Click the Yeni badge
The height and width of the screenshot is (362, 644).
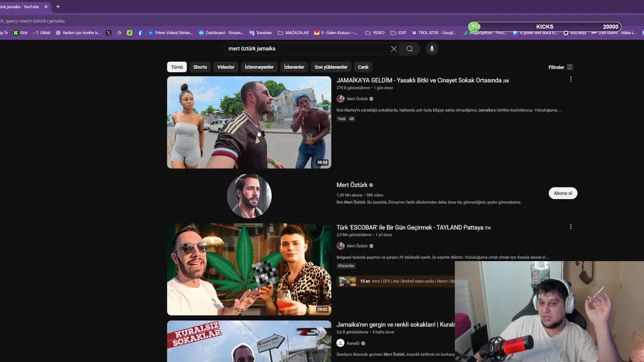tap(342, 119)
